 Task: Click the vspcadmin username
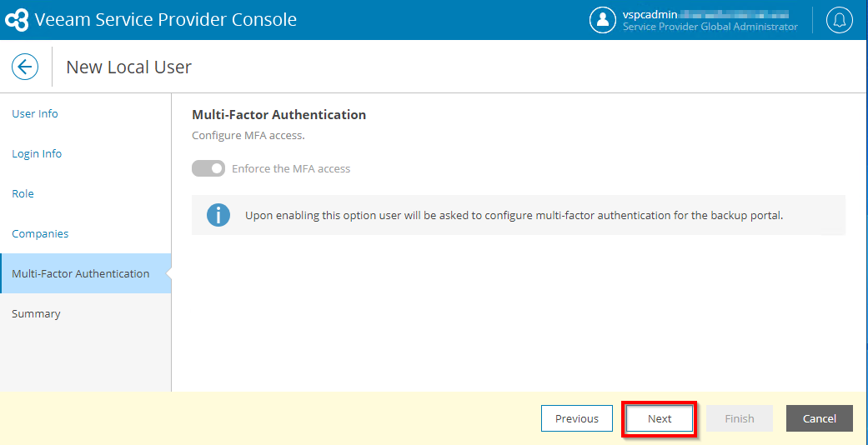pos(650,14)
